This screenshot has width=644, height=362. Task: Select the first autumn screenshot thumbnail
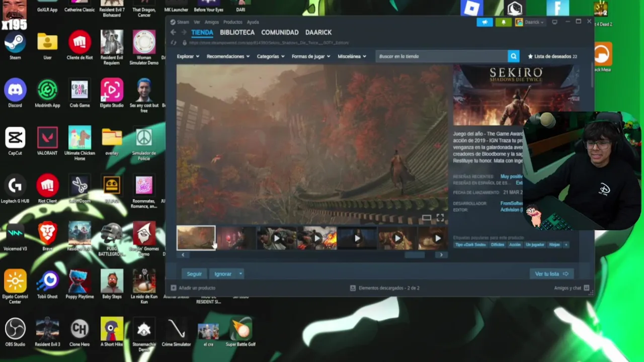[196, 238]
